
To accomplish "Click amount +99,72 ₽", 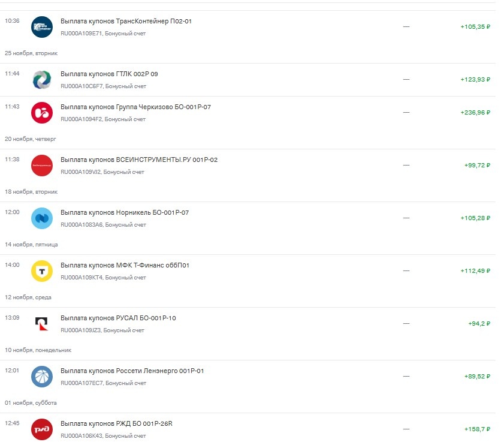I will 477,166.
